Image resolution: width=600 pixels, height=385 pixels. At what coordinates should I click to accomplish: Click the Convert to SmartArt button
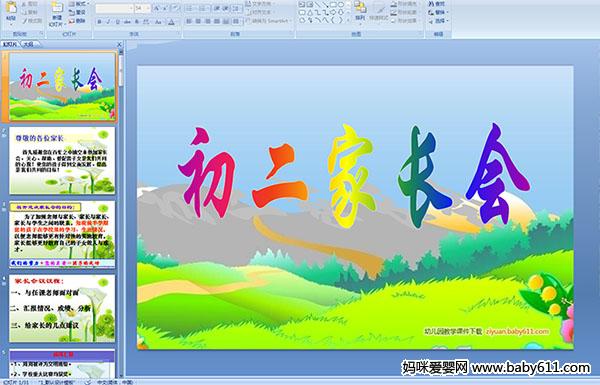(269, 20)
